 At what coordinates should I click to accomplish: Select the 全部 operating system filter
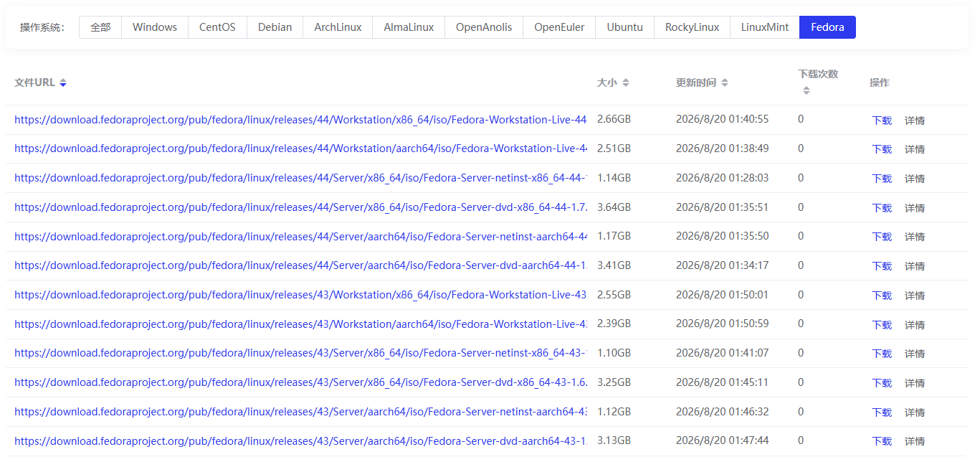pyautogui.click(x=100, y=27)
